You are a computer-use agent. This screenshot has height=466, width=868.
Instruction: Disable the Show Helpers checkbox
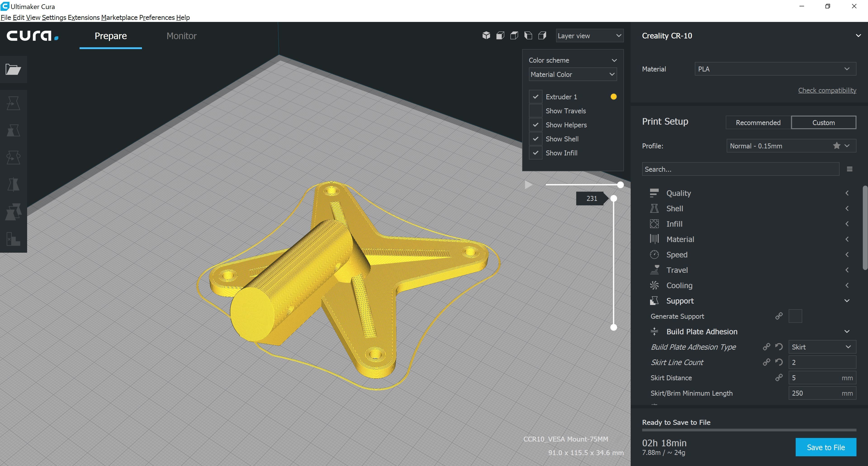click(x=535, y=125)
